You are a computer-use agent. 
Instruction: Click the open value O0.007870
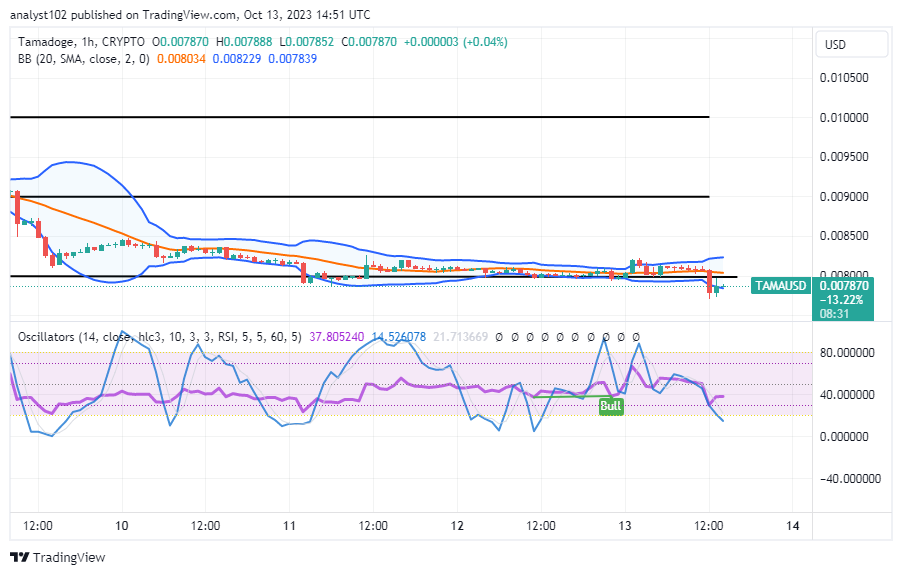(180, 42)
